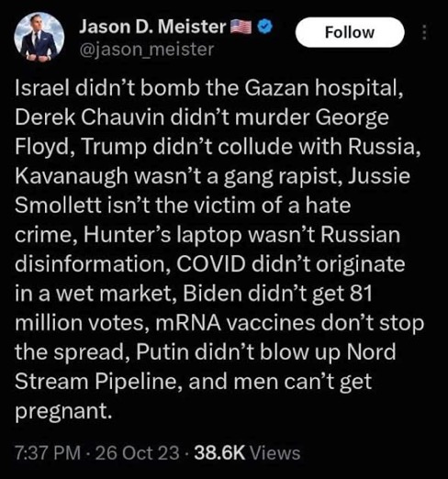
Task: Click "Smollett" in the tweet body
Action: 58,206
